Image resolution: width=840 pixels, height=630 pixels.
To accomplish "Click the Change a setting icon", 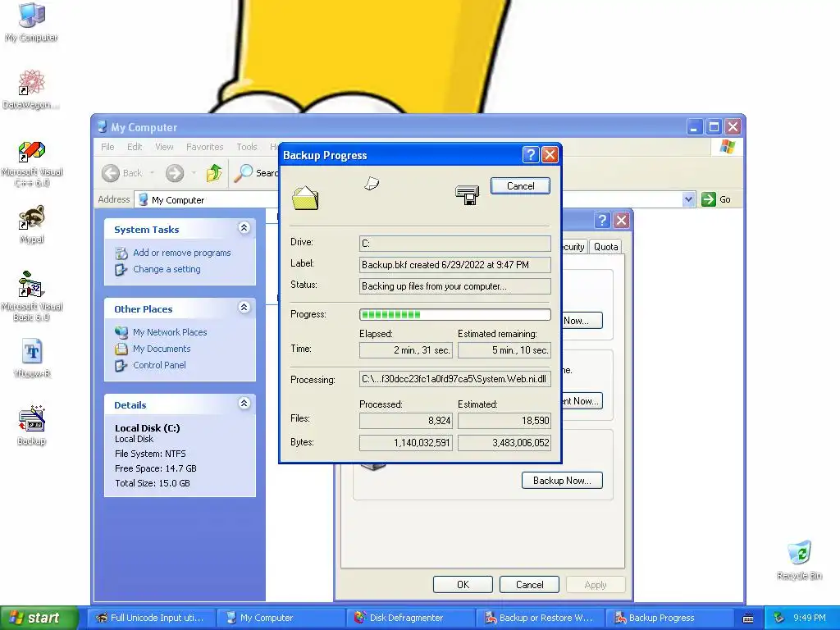I will [121, 269].
